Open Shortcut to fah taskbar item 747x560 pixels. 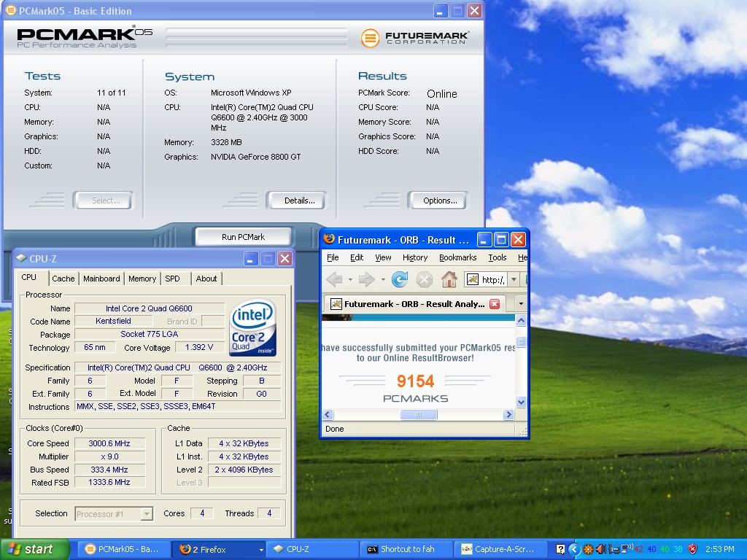[406, 549]
